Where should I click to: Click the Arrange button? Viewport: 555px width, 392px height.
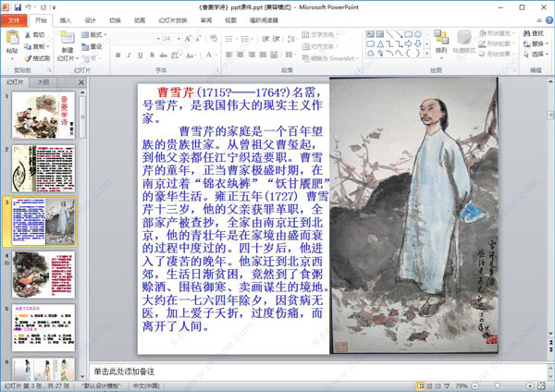[441, 43]
